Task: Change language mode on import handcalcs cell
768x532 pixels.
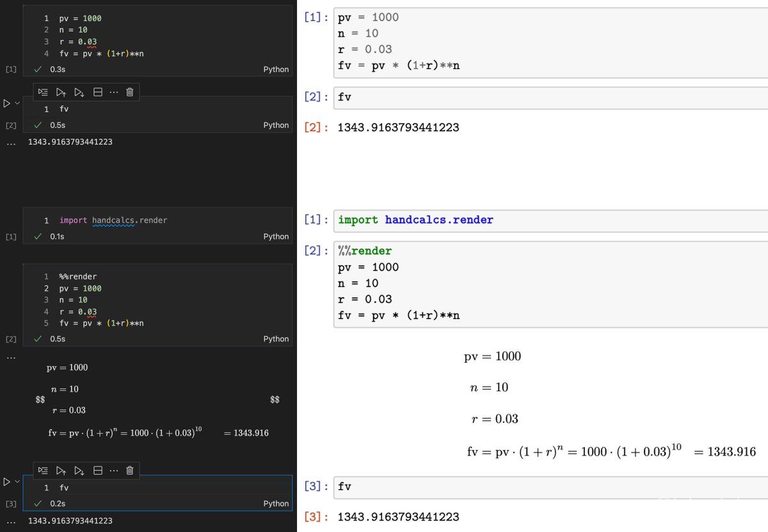Action: (276, 236)
